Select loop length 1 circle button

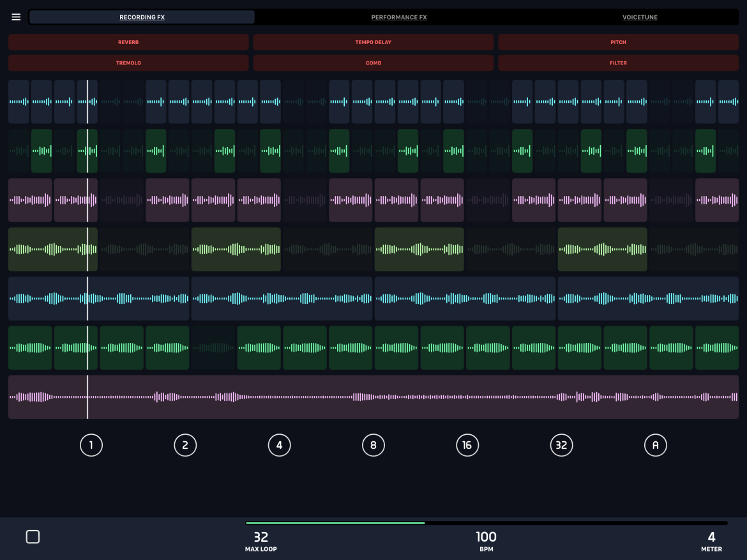(x=91, y=445)
